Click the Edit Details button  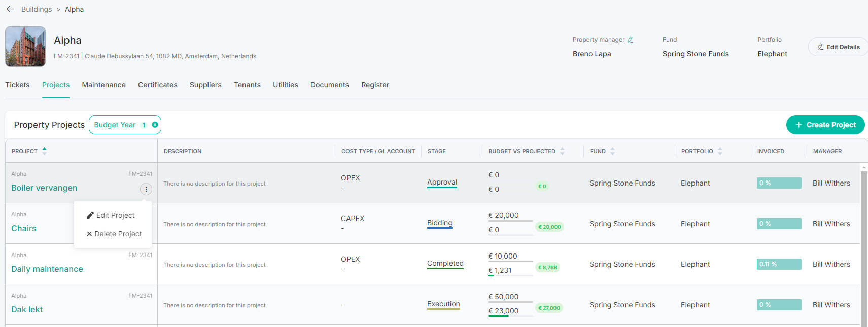(838, 47)
